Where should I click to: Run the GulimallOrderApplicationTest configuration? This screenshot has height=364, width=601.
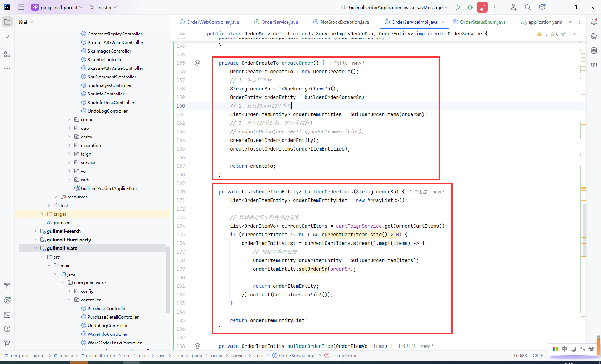[x=458, y=7]
